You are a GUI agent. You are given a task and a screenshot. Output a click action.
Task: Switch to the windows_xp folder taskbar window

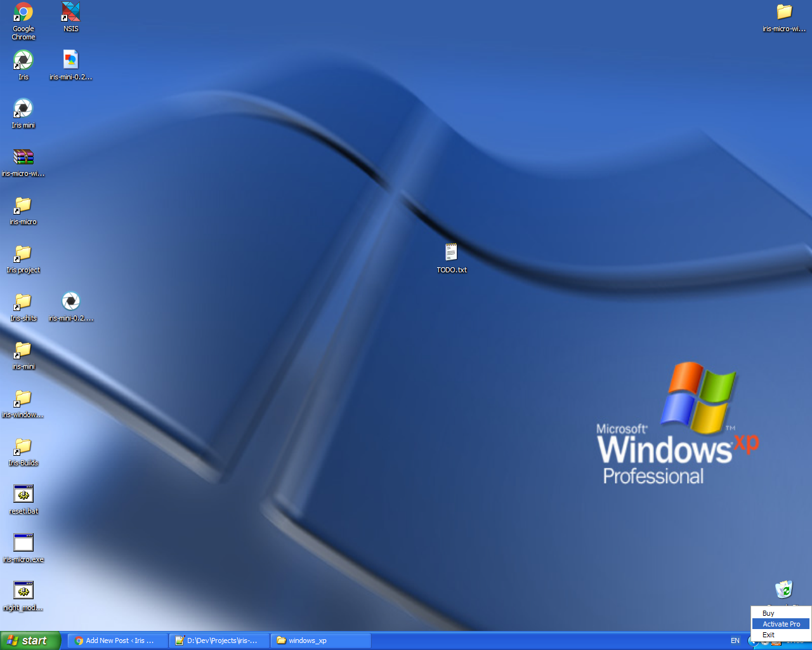321,641
